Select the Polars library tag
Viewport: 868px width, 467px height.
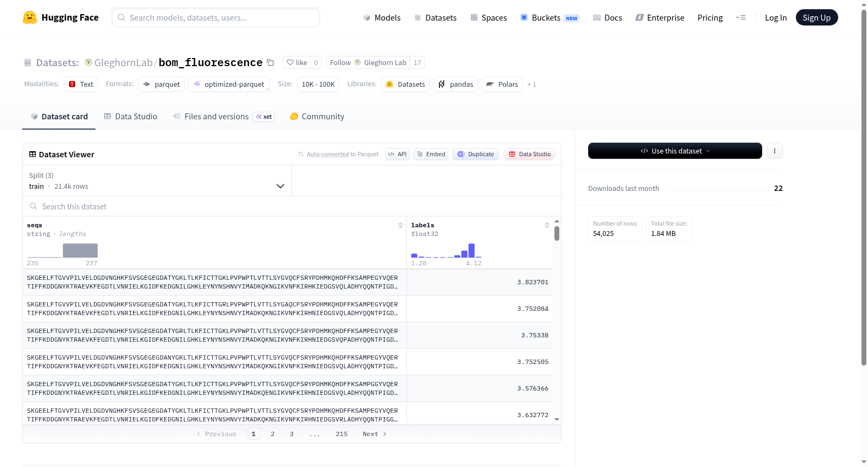click(x=502, y=84)
